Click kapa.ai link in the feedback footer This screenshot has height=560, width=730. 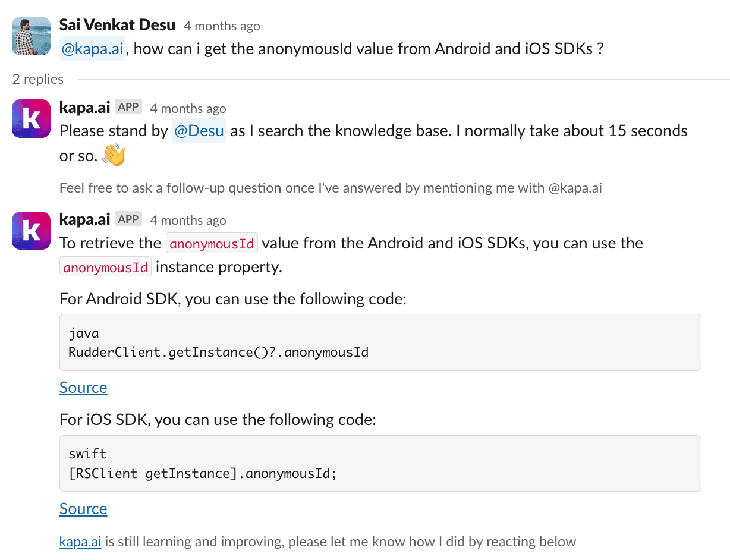(80, 542)
